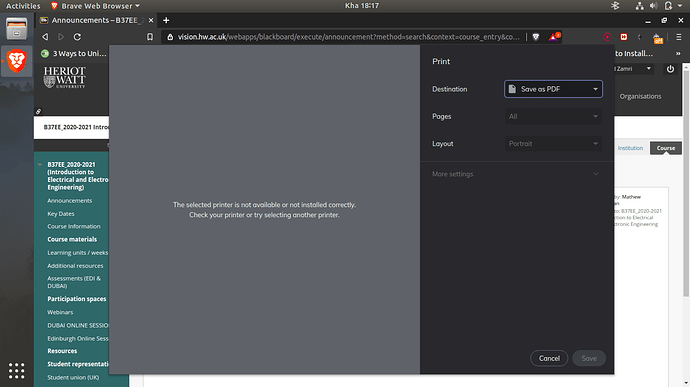Open Edinburgh Online Sessions link
690x387 pixels.
click(78, 339)
